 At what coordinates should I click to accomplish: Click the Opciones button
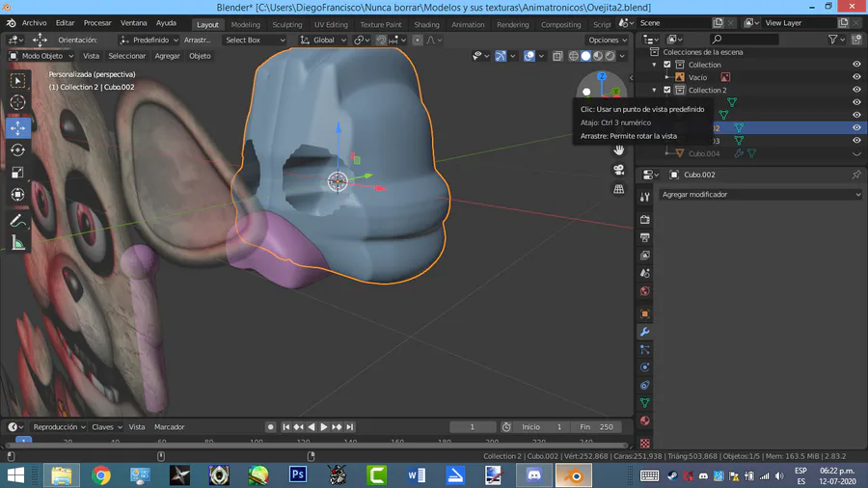607,41
